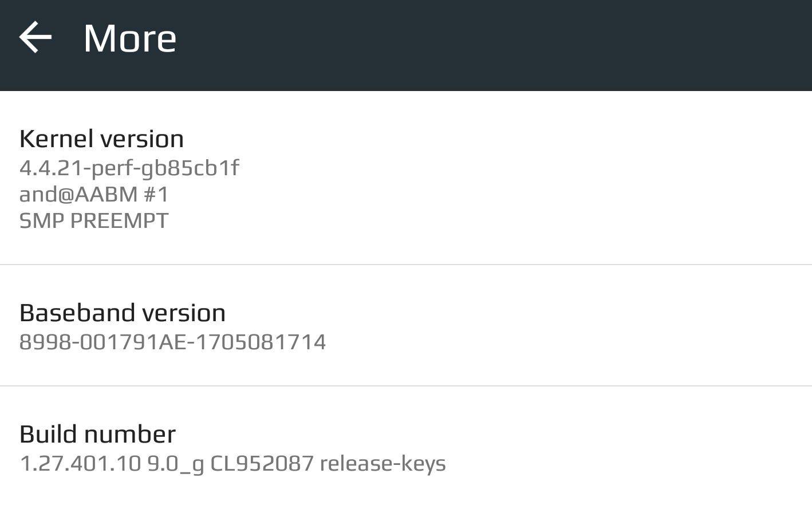Screen dimensions: 812x505
Task: Tap blank space right of Build number
Action: [601, 448]
